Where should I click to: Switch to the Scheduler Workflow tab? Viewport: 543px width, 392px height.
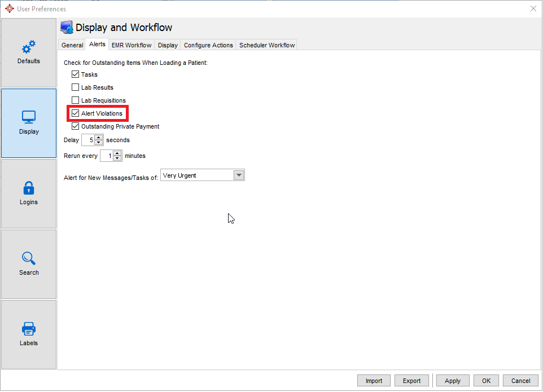[x=267, y=45]
